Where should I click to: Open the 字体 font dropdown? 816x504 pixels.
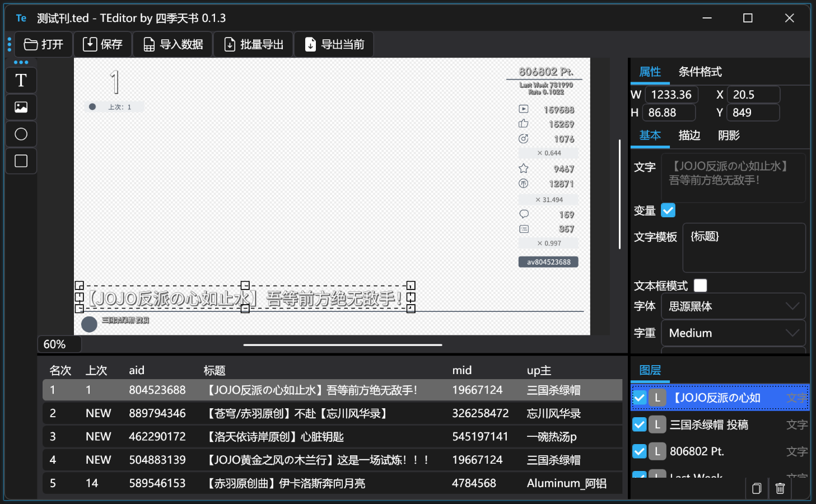(733, 306)
